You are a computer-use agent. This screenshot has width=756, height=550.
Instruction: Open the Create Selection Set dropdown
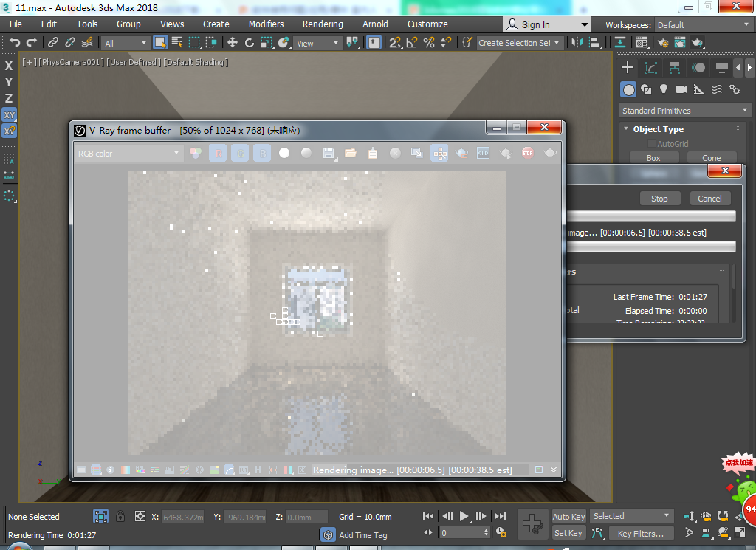coord(519,43)
